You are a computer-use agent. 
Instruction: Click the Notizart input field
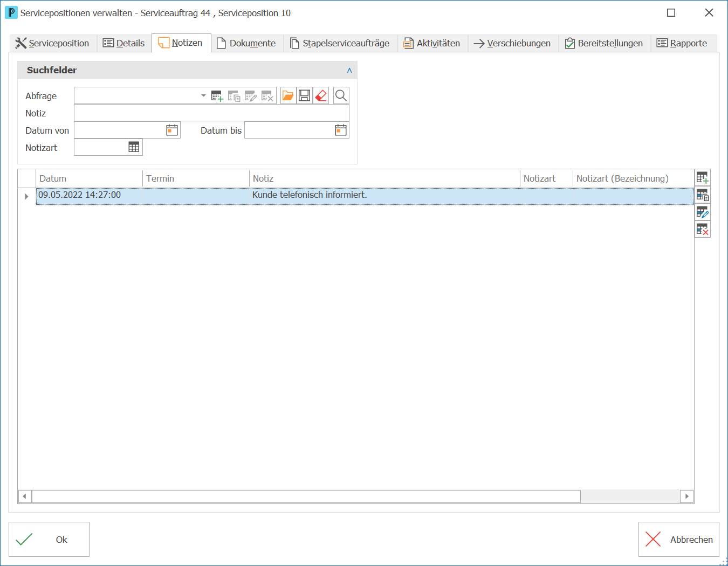point(100,147)
